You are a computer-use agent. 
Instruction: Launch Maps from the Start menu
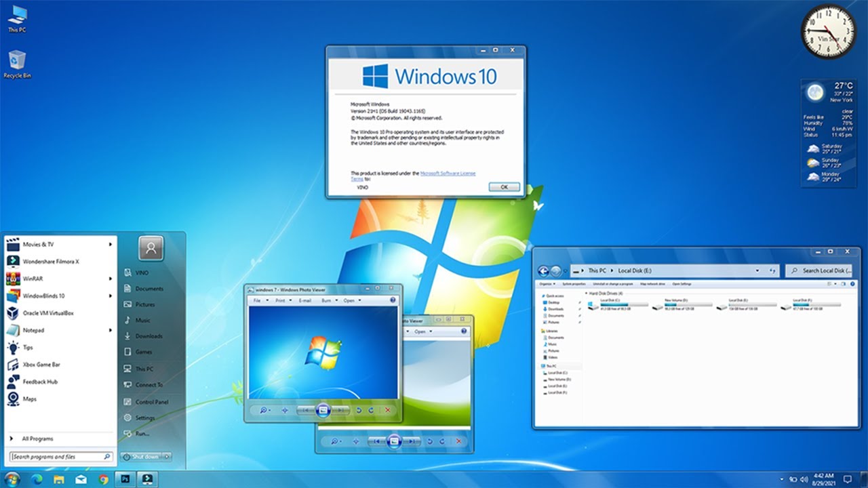pyautogui.click(x=61, y=399)
